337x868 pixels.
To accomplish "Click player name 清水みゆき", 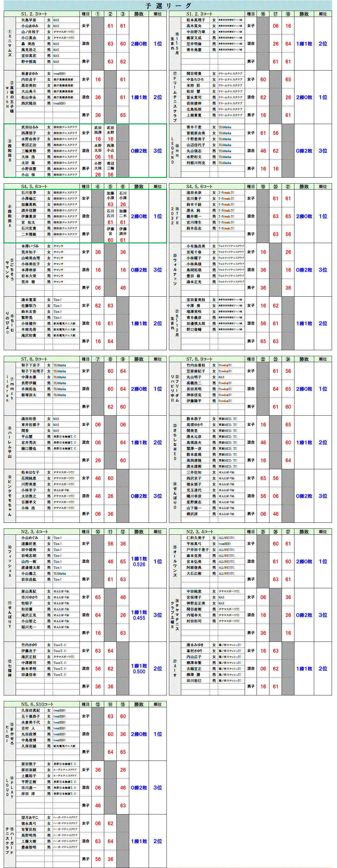I will point(195,645).
